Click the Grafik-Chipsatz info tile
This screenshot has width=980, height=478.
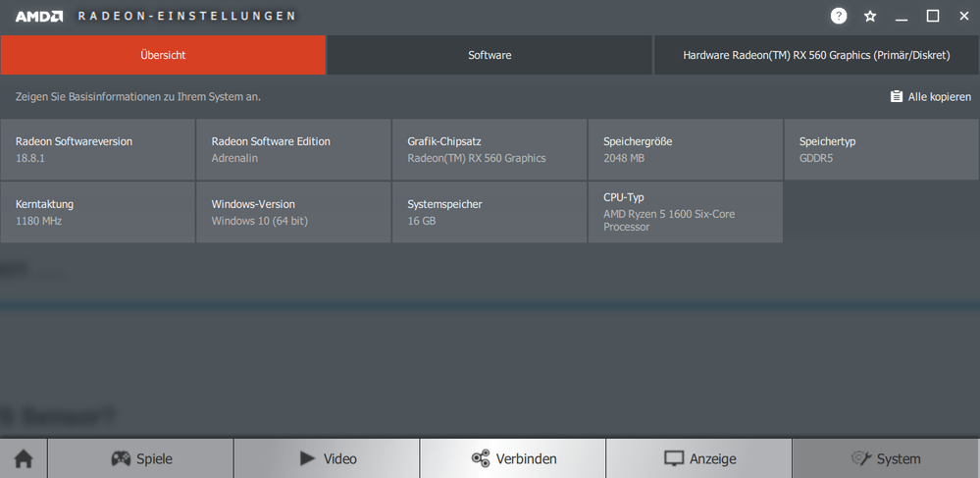click(490, 149)
